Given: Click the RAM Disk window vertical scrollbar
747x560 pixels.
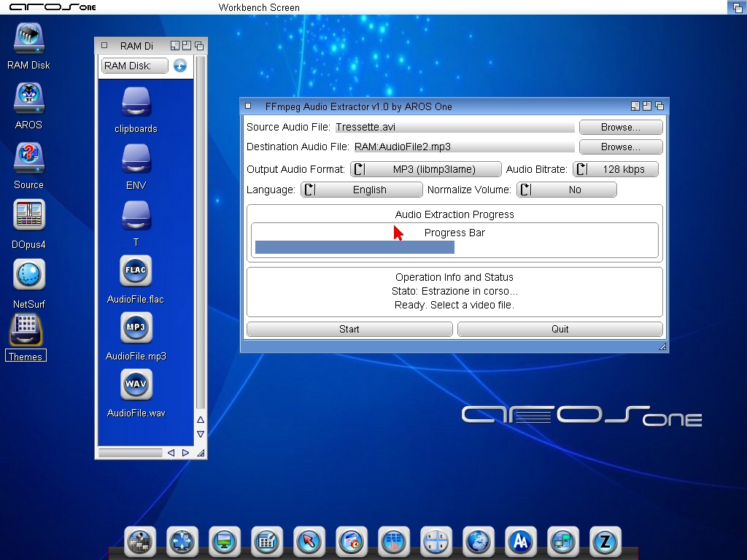Looking at the screenshot, I should 201,233.
